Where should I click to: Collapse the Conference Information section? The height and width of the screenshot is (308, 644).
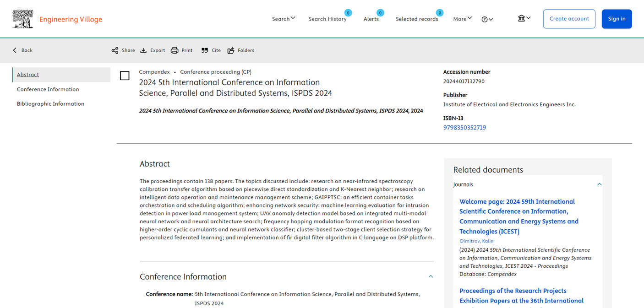(431, 276)
